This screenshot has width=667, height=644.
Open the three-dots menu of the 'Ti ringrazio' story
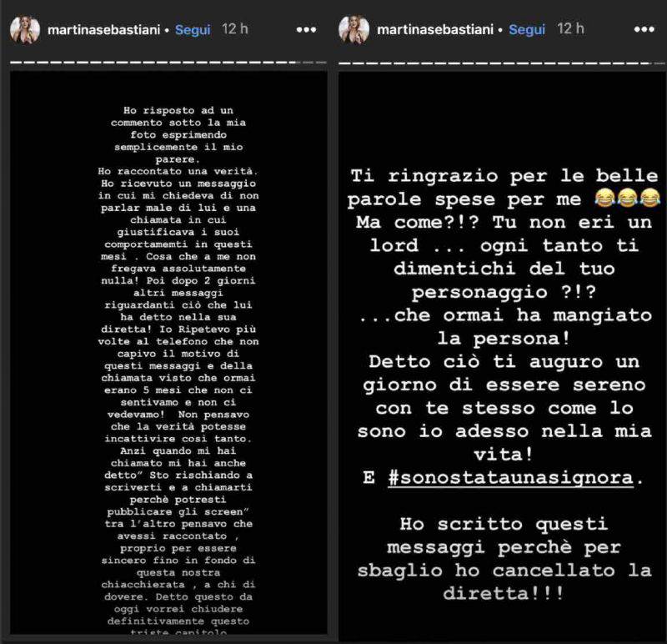(644, 29)
